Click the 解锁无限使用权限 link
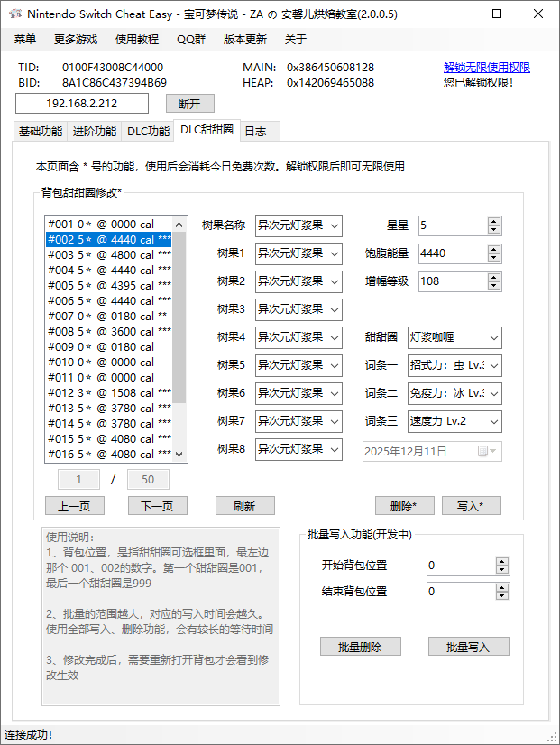Image resolution: width=560 pixels, height=745 pixels. (487, 68)
